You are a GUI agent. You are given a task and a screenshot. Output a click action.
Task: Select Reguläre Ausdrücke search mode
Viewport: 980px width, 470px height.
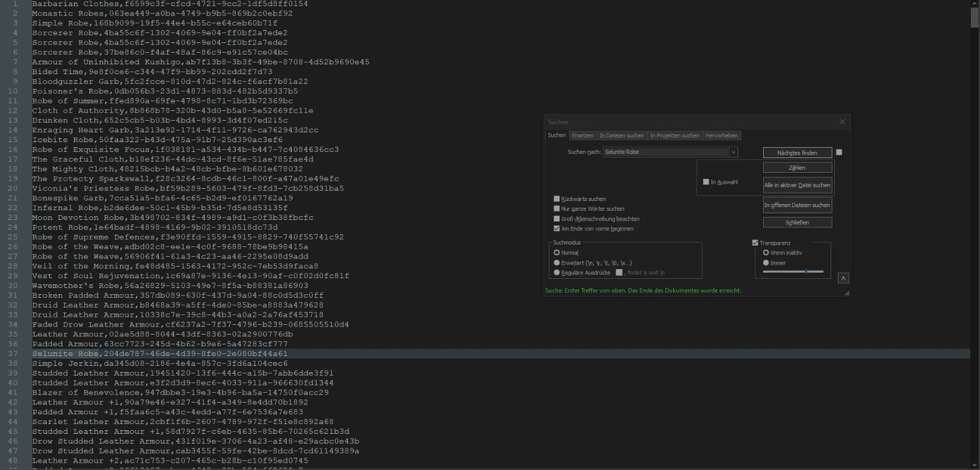(x=557, y=273)
